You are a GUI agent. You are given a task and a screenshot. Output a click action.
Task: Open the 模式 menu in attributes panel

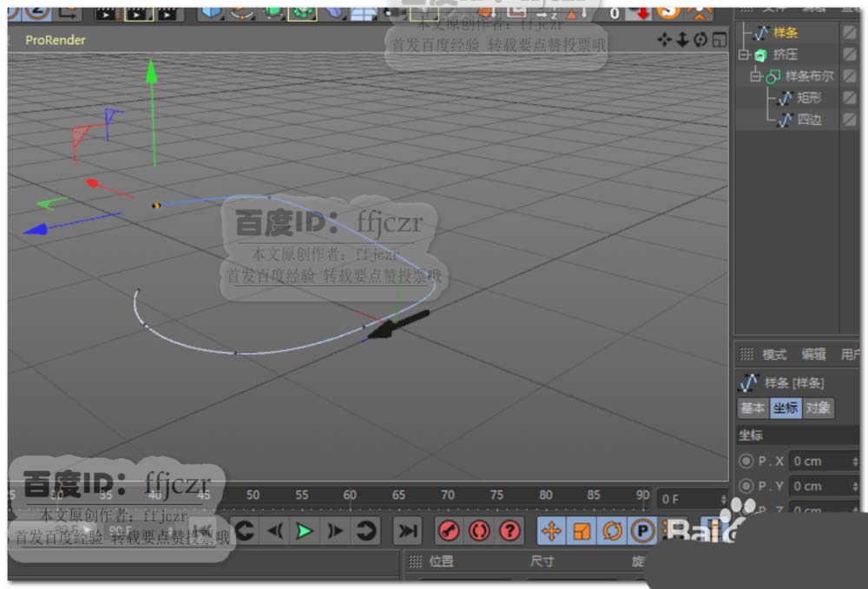click(x=774, y=355)
